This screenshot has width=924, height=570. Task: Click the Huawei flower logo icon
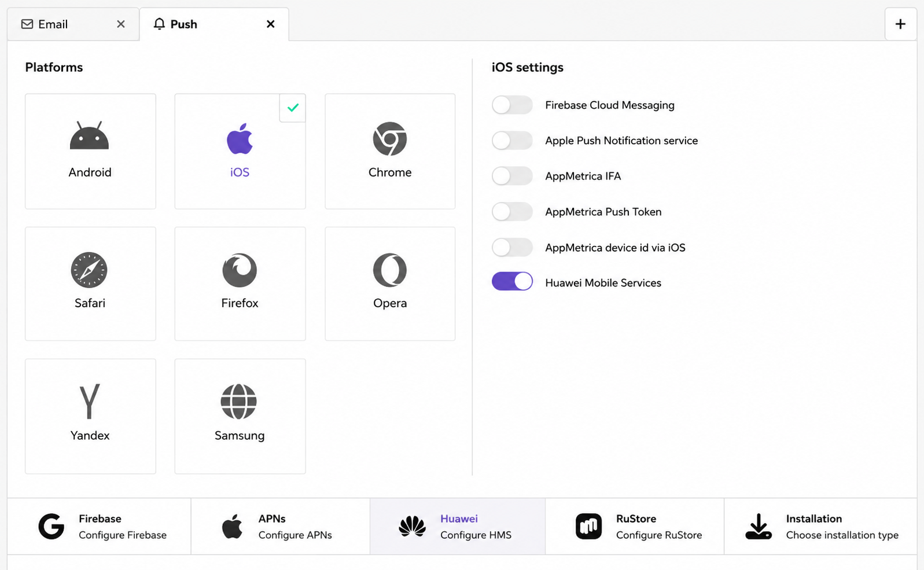[x=412, y=527]
